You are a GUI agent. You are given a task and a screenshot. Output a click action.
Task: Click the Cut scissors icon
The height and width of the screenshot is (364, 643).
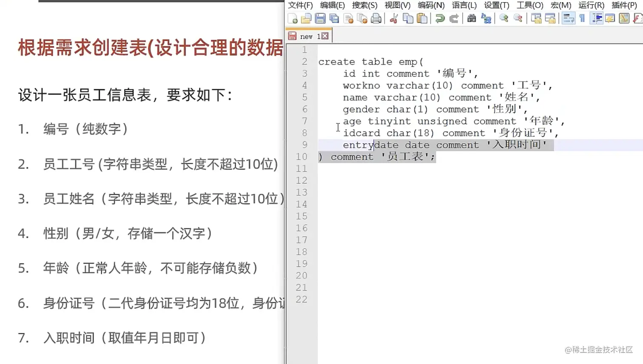click(394, 18)
